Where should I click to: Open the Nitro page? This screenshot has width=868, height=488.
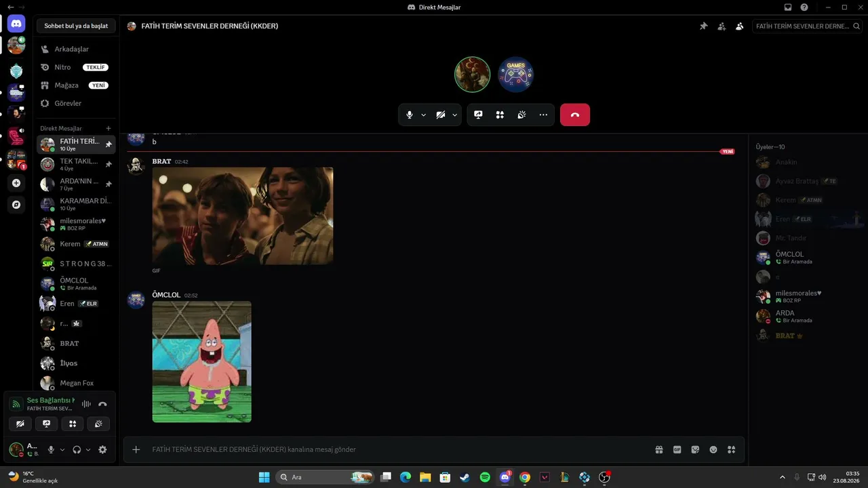pos(76,67)
